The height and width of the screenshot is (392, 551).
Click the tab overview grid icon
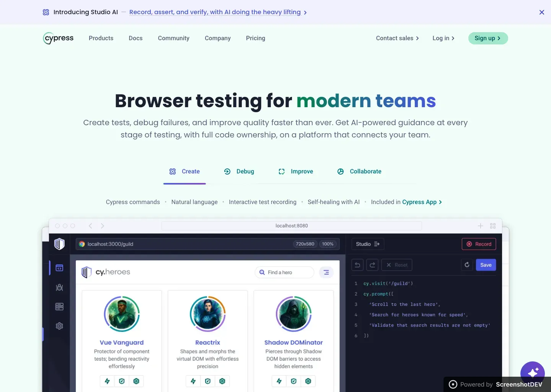point(493,226)
